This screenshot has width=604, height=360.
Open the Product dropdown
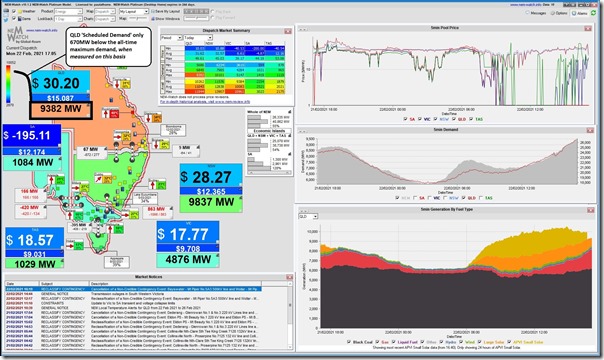(x=69, y=12)
